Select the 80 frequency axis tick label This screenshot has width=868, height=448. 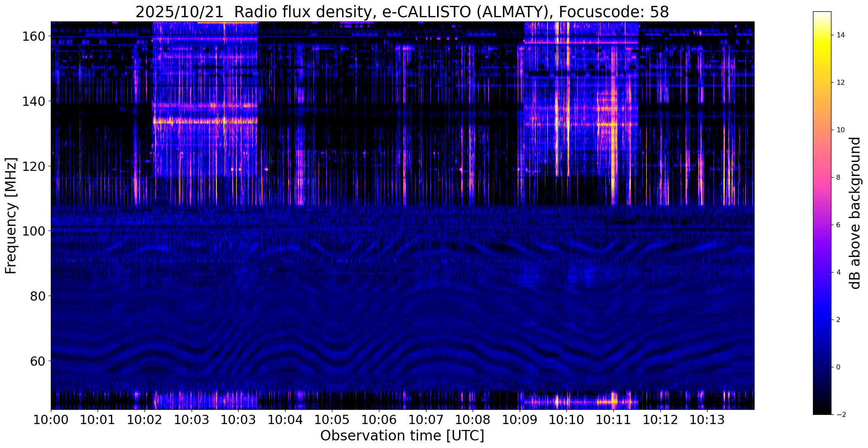37,296
